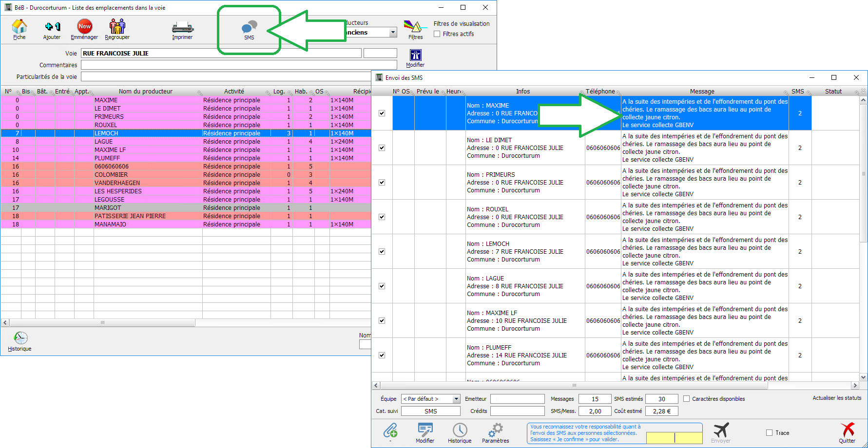Screen dimensions: 868x448
Task: Click the Emménager New icon
Action: (x=84, y=28)
